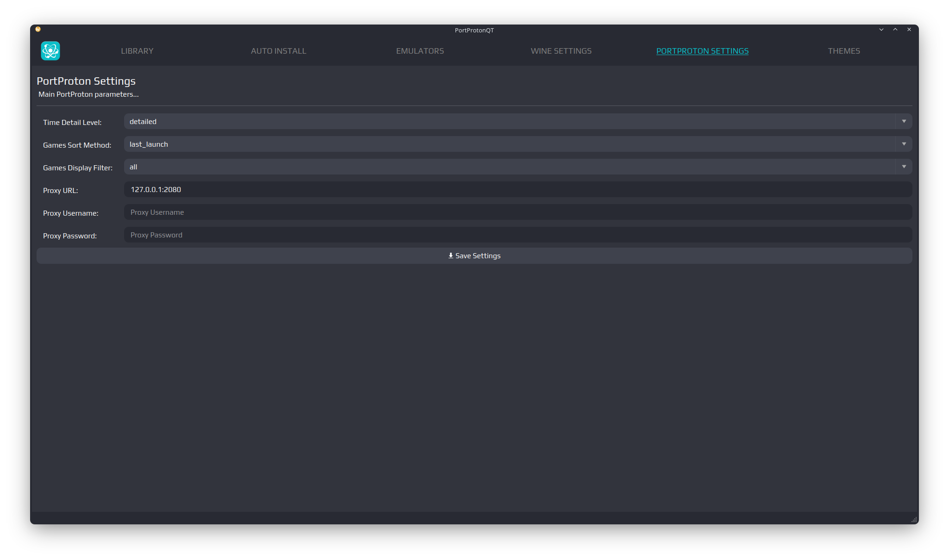Expand the Games Display Filter dropdown arrow
Screen dimensions: 949x560
pos(904,167)
